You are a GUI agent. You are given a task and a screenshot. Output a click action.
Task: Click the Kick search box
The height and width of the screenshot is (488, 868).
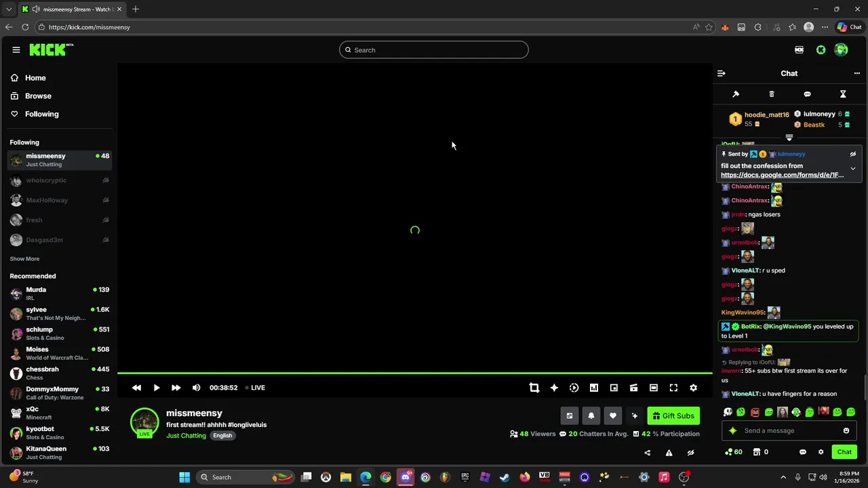click(x=434, y=50)
